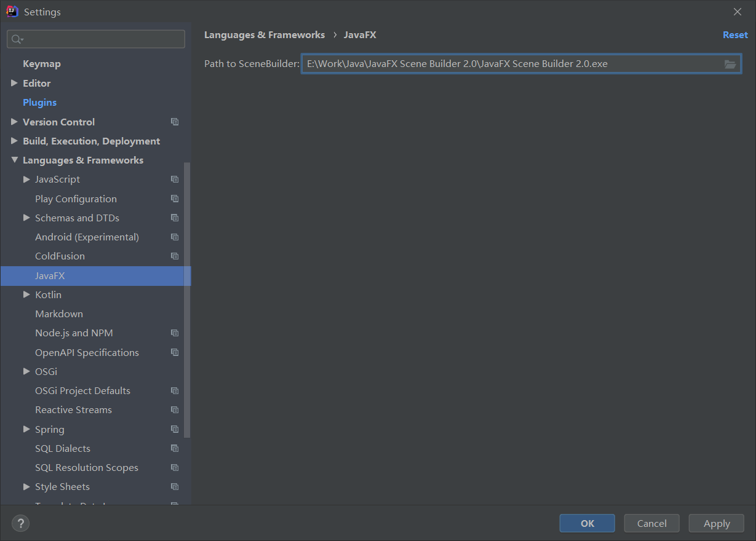Open the Keymap settings page
The image size is (756, 541).
[x=42, y=64]
